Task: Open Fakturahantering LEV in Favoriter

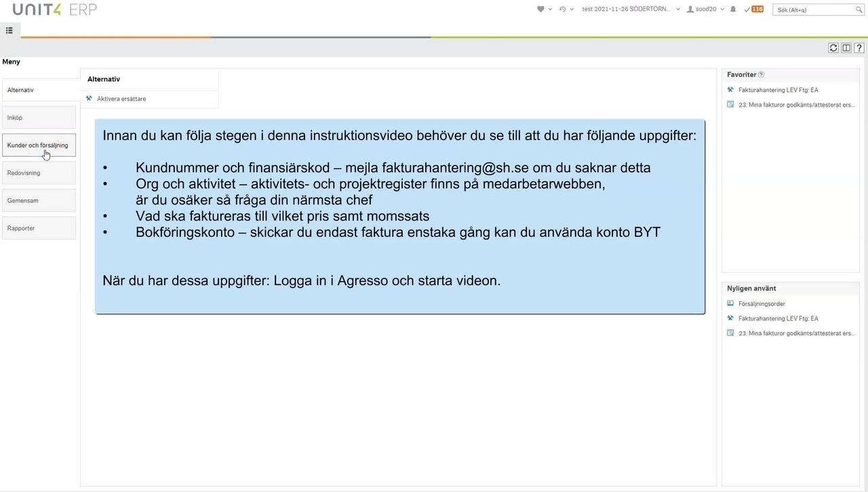Action: tap(778, 90)
